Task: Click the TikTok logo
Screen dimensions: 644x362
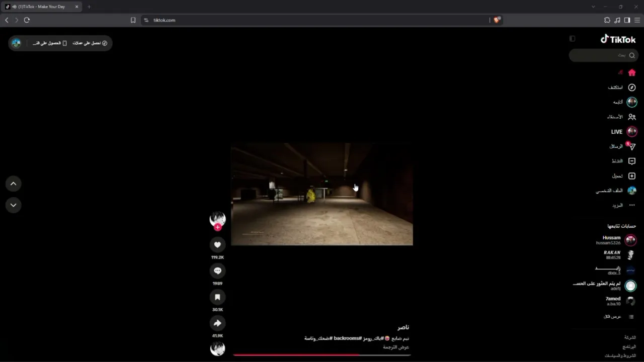Action: [x=618, y=39]
